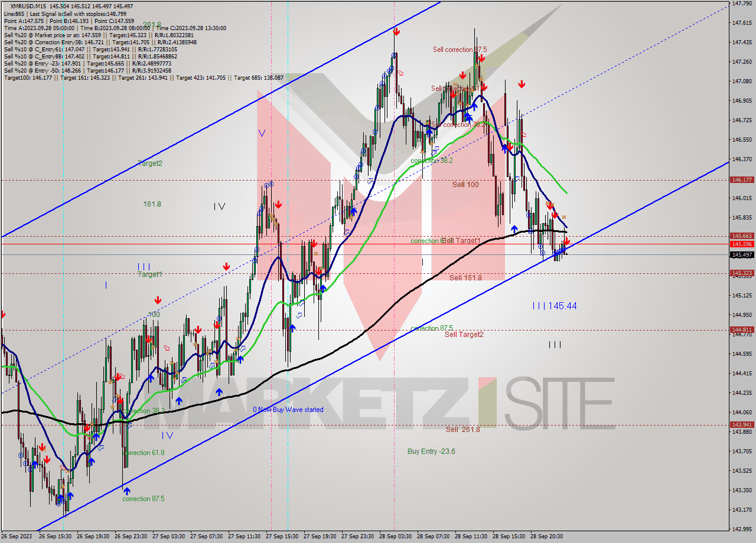Click the '28 Sep 20:30' time axis label
This screenshot has width=756, height=543.
click(547, 537)
